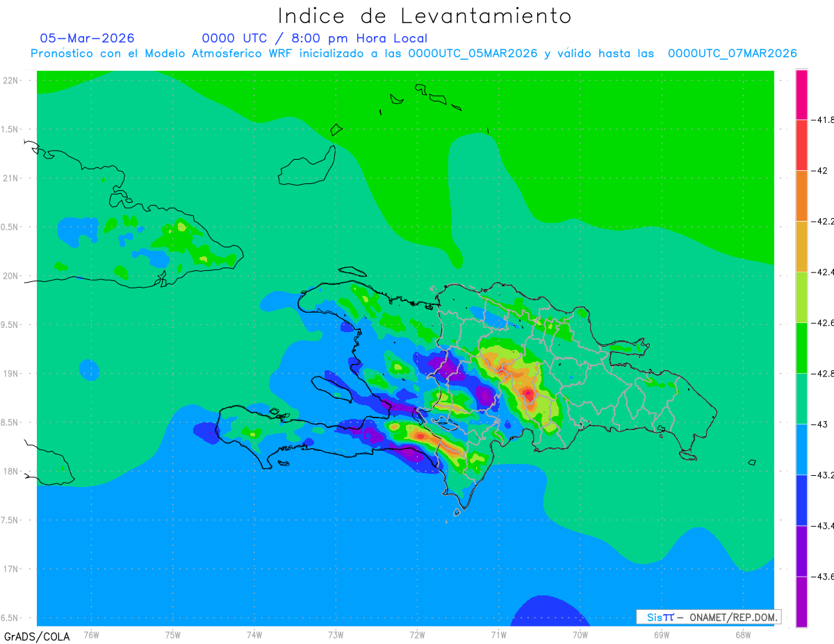Click the '0000UTC_07MAR2026' valid-until timestamp
The height and width of the screenshot is (644, 834).
(x=733, y=53)
